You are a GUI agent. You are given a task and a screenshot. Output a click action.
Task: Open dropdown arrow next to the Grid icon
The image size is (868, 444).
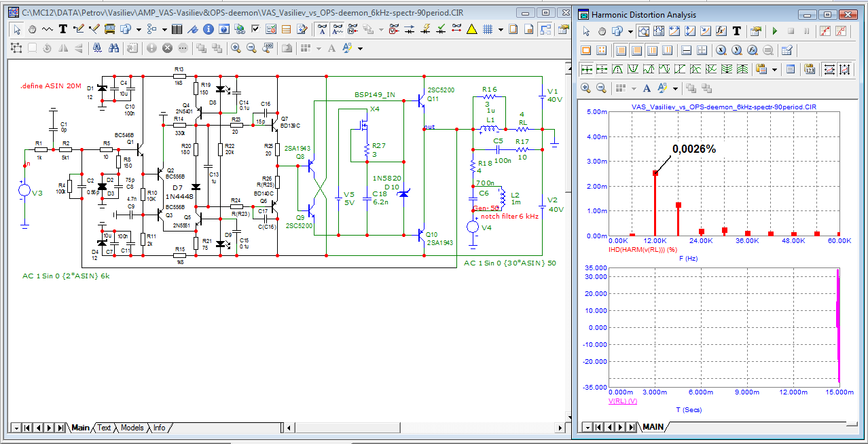point(501,29)
